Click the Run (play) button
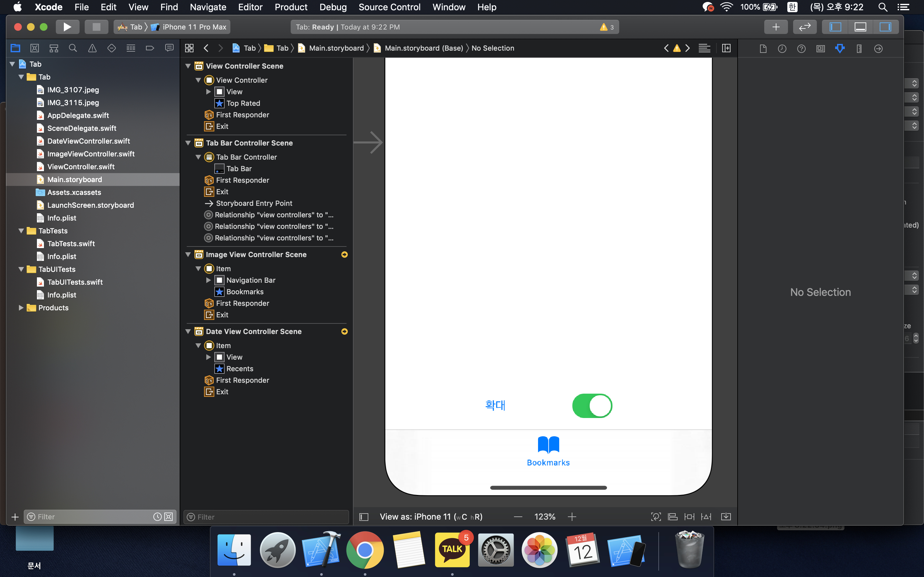The width and height of the screenshot is (924, 577). click(x=67, y=27)
